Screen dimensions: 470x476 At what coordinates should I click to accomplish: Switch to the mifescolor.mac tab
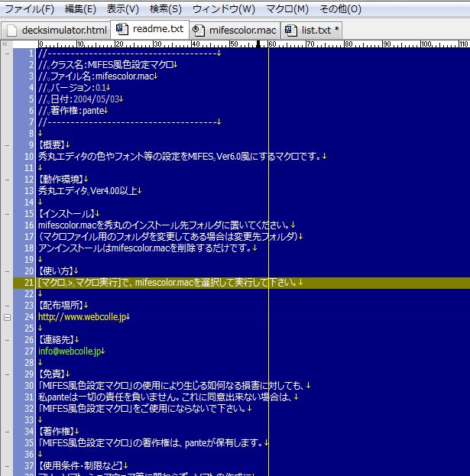[241, 30]
